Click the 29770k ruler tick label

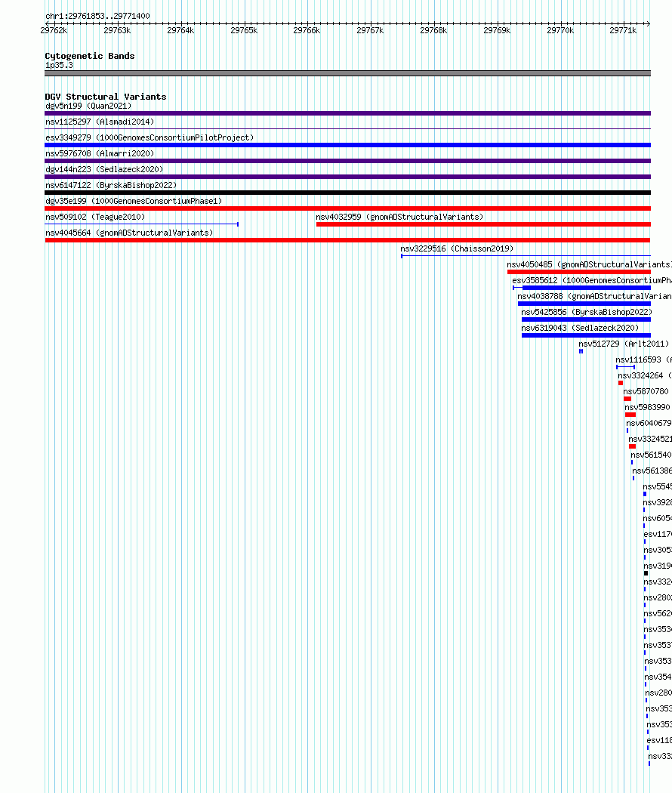560,30
